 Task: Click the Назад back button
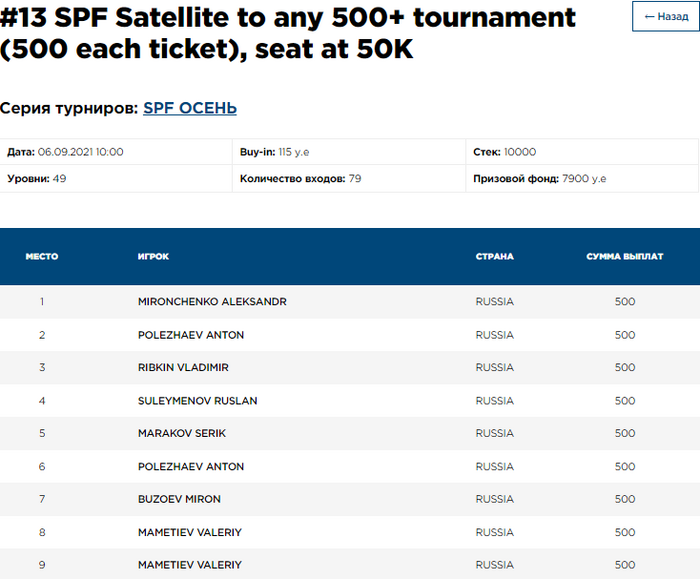pyautogui.click(x=665, y=17)
